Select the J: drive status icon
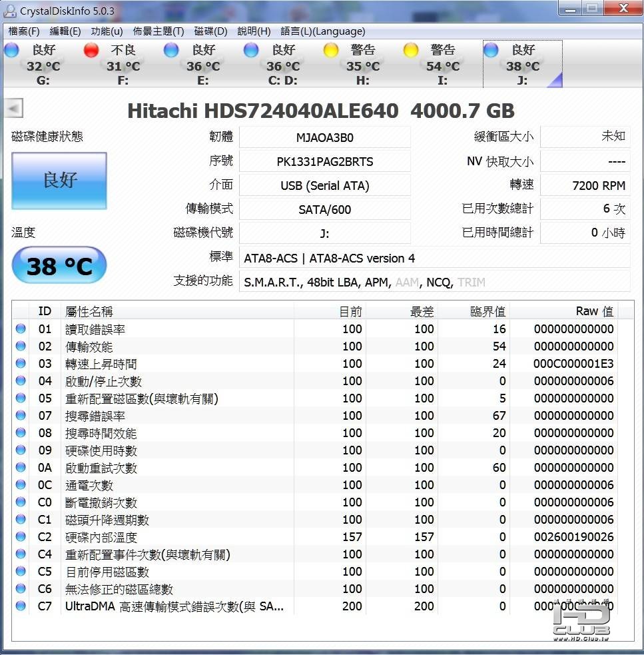The height and width of the screenshot is (655, 644). point(491,50)
